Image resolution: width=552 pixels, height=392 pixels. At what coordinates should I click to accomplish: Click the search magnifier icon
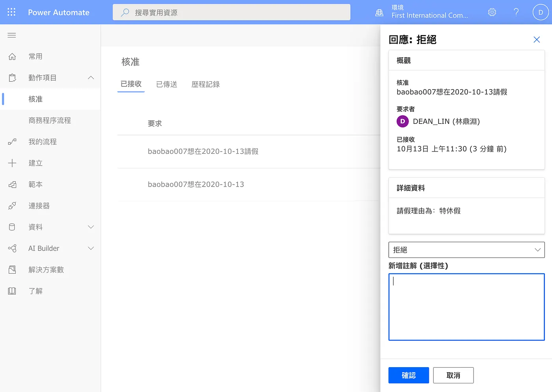click(x=125, y=12)
